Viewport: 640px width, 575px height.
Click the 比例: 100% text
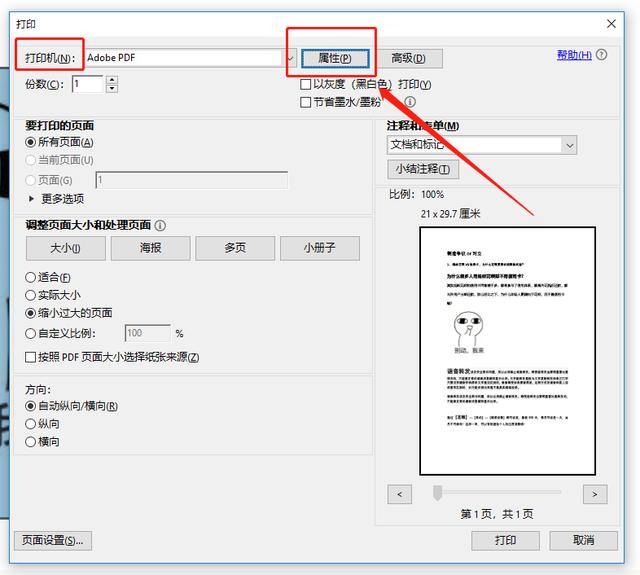coord(416,194)
